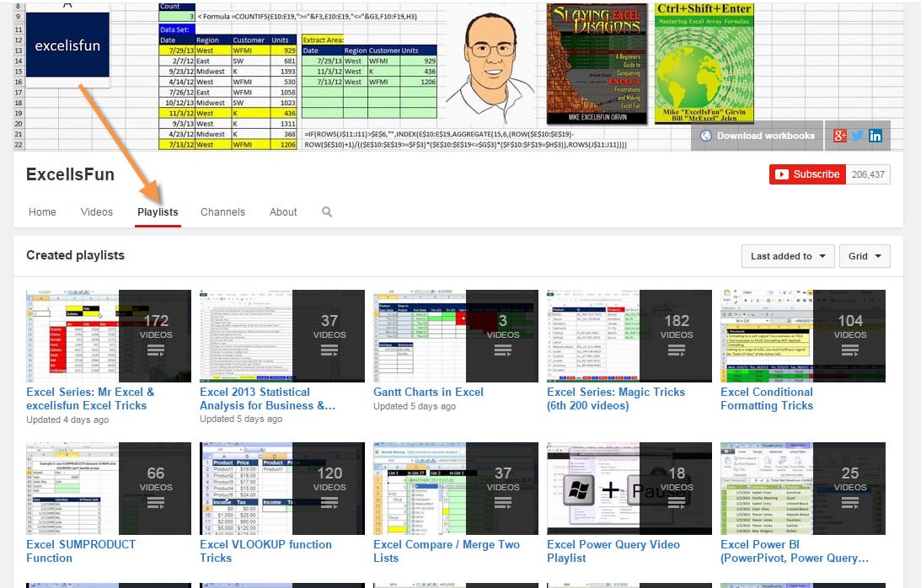Open Excel 2013 Statistical Analysis playlist title
This screenshot has width=921, height=588.
click(267, 398)
